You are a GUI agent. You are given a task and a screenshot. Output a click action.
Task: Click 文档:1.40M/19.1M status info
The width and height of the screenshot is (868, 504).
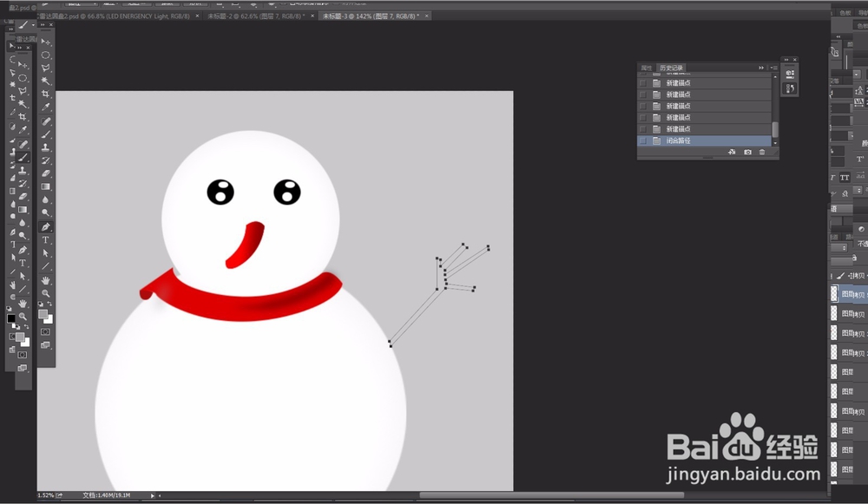click(x=106, y=495)
